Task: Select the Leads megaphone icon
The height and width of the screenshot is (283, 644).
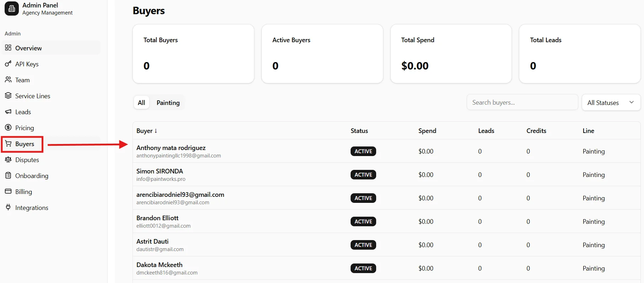Action: (x=8, y=112)
